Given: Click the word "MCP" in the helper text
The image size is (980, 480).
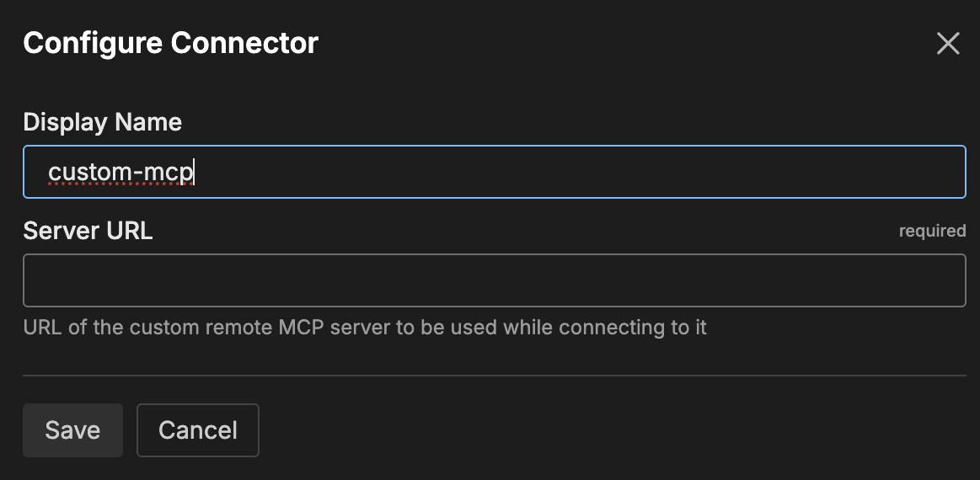Looking at the screenshot, I should [x=302, y=328].
